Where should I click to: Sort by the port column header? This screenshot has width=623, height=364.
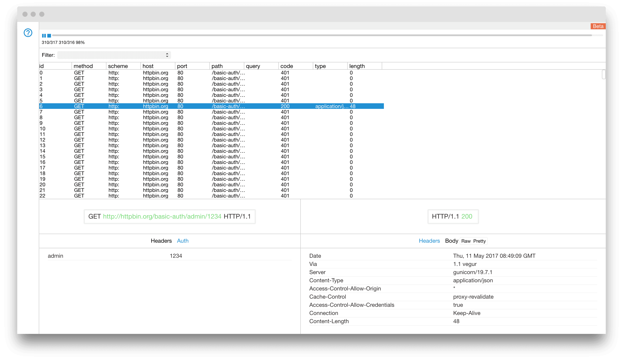point(192,66)
